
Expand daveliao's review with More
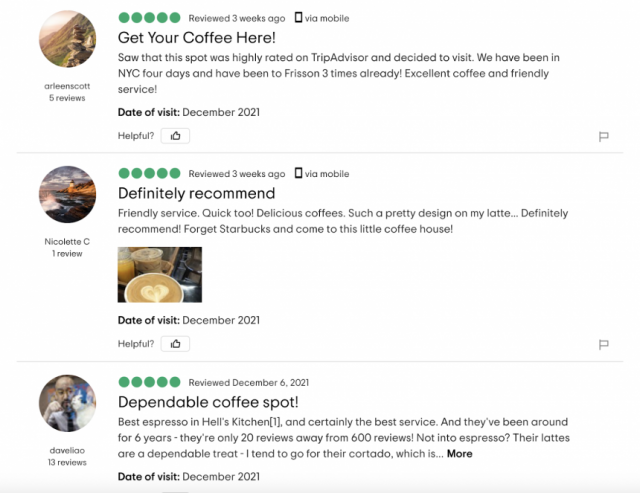coord(459,454)
